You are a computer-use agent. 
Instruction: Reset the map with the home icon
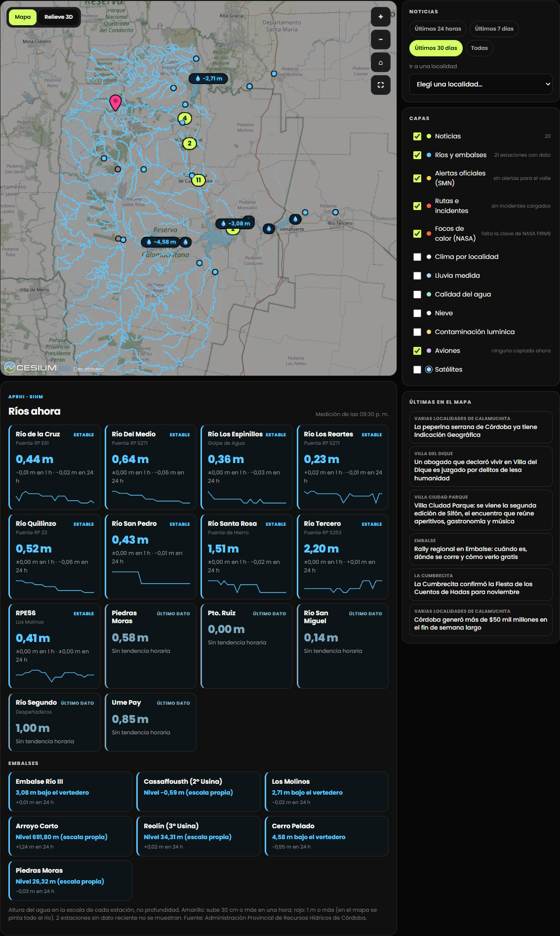pyautogui.click(x=381, y=62)
